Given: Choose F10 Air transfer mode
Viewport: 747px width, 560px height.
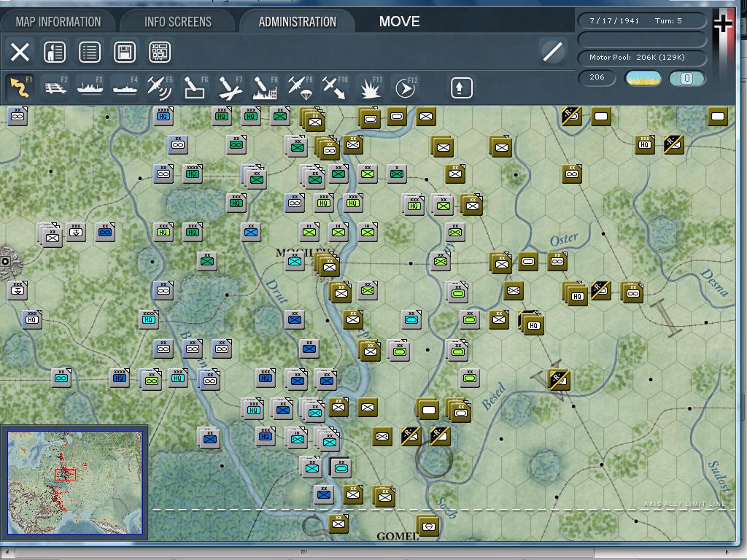Looking at the screenshot, I should click(x=335, y=87).
